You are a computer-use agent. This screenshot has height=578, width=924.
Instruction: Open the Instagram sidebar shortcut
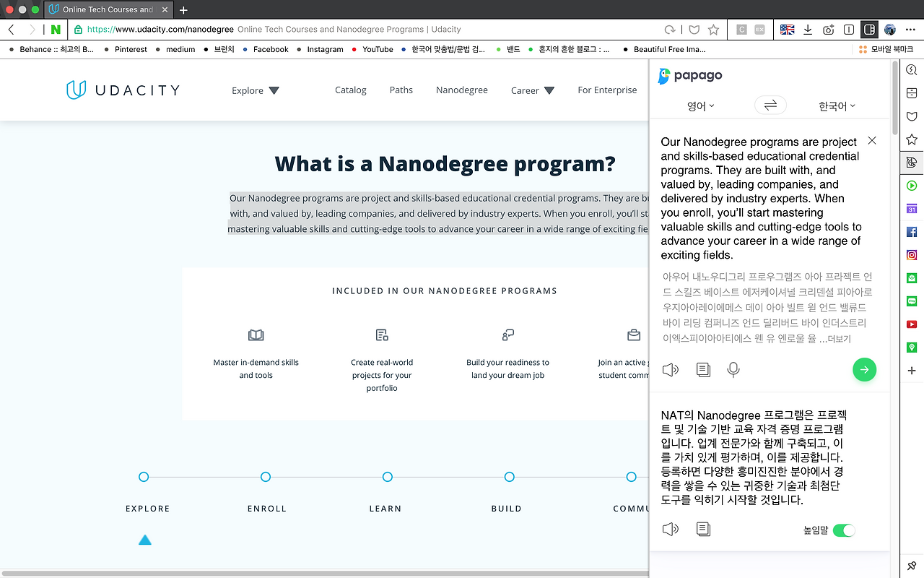912,255
